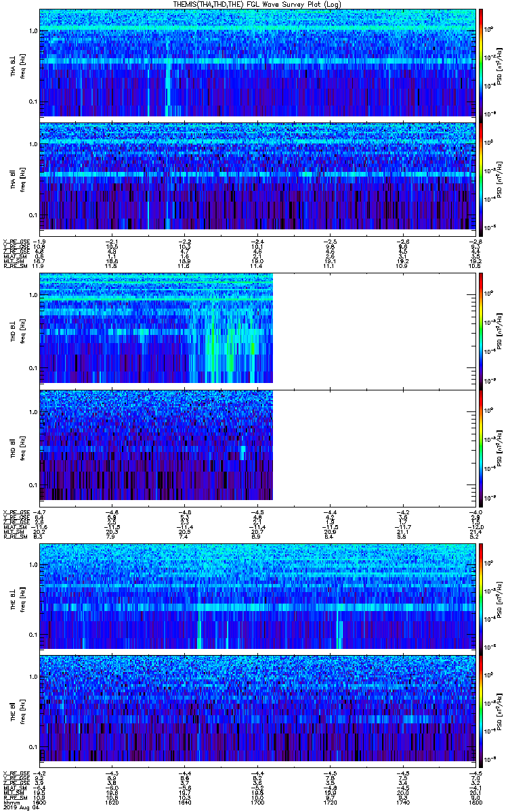The image size is (508, 812).
Task: Click the '1720' time tick label
Action: [x=330, y=803]
